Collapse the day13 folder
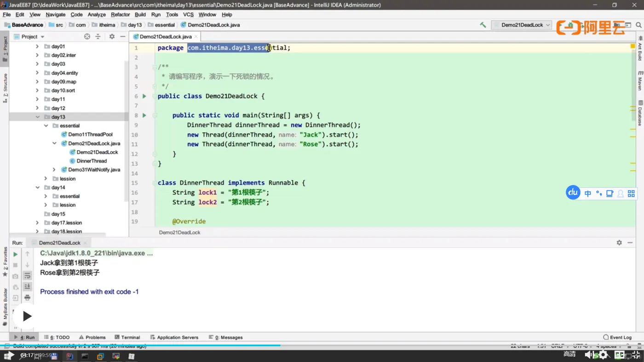644x362 pixels. [x=38, y=117]
